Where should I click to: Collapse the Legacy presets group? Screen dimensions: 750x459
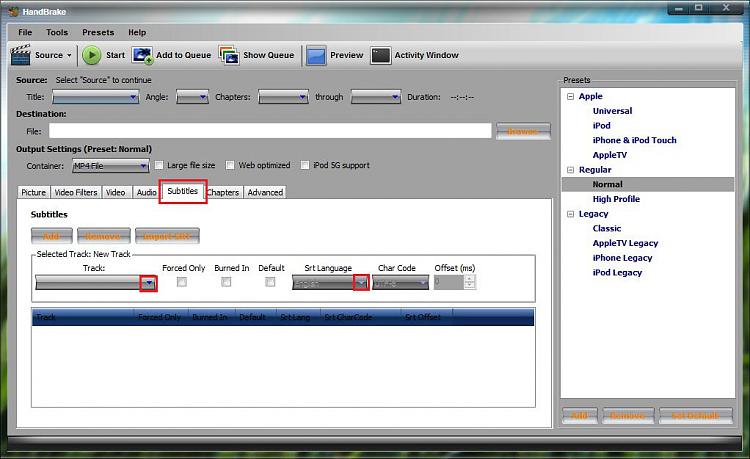[570, 214]
